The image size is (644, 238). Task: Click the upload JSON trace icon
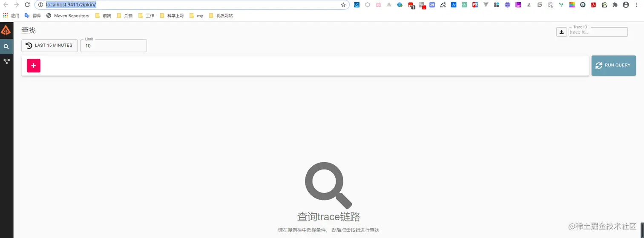click(x=561, y=32)
